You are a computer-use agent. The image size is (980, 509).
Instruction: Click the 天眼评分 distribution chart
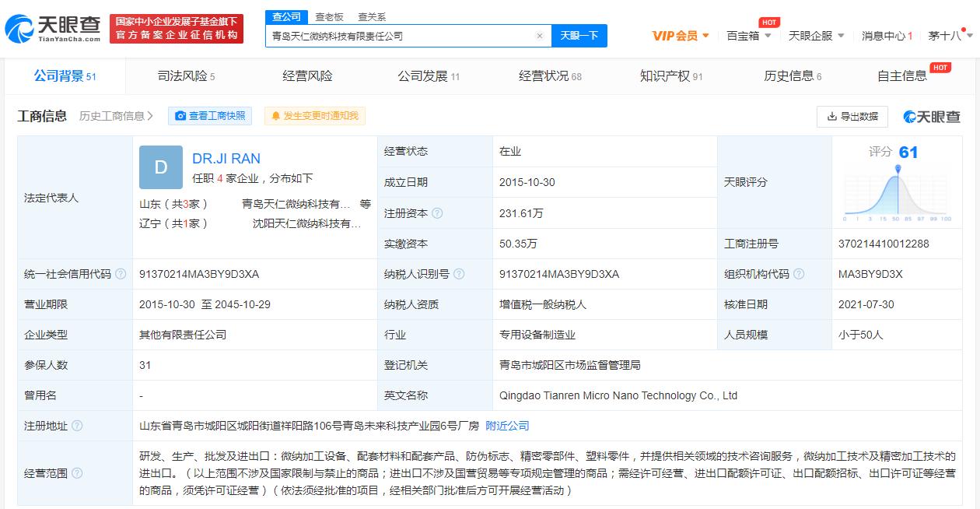coord(898,195)
